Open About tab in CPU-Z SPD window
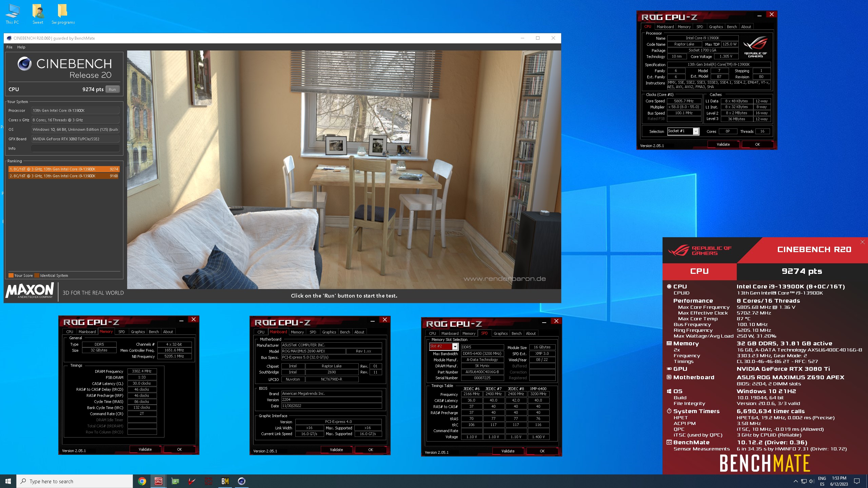Viewport: 868px width, 488px height. tap(531, 333)
